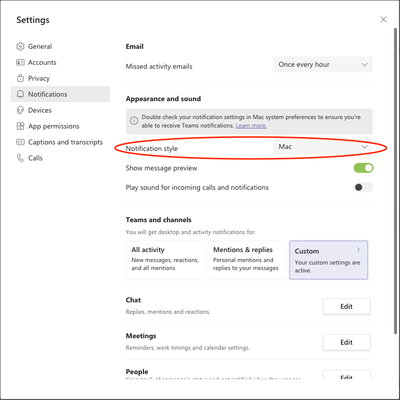Click the Notifications bell icon
Screen dimensions: 400x400
(x=20, y=94)
